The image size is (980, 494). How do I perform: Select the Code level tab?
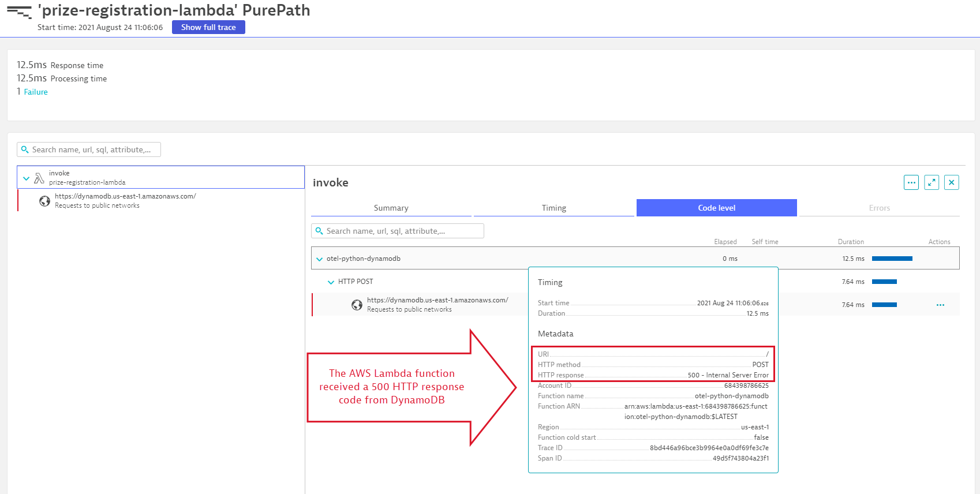(717, 208)
